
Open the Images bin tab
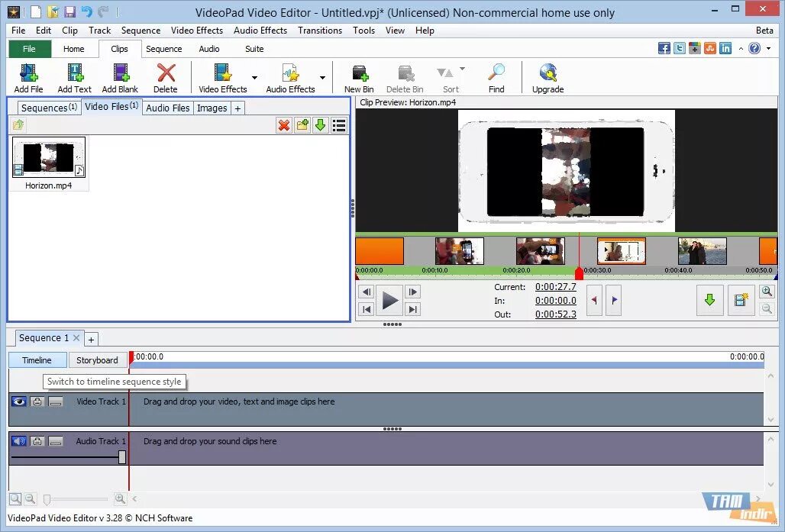(212, 108)
